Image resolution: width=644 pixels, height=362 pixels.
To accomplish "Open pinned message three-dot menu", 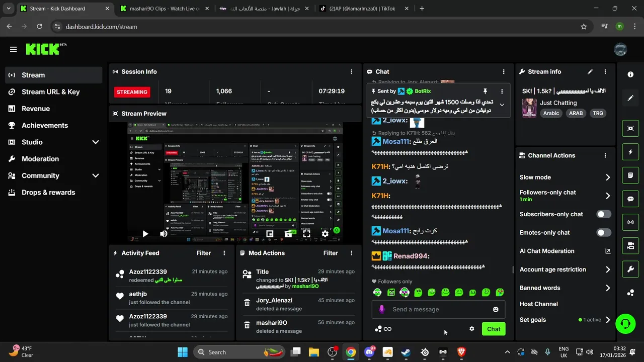I will [x=502, y=92].
